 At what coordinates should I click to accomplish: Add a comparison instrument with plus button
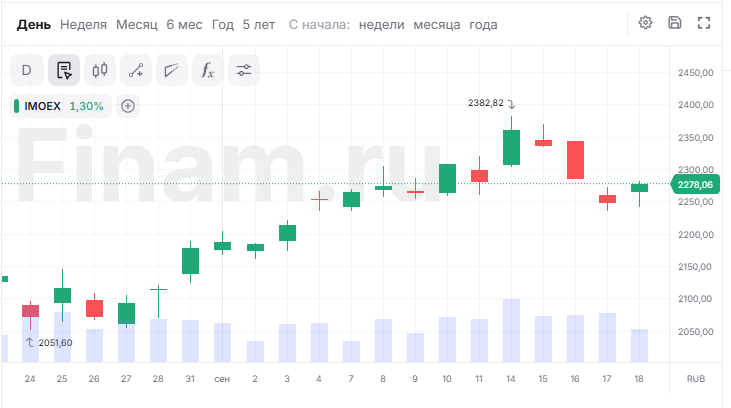(x=128, y=106)
